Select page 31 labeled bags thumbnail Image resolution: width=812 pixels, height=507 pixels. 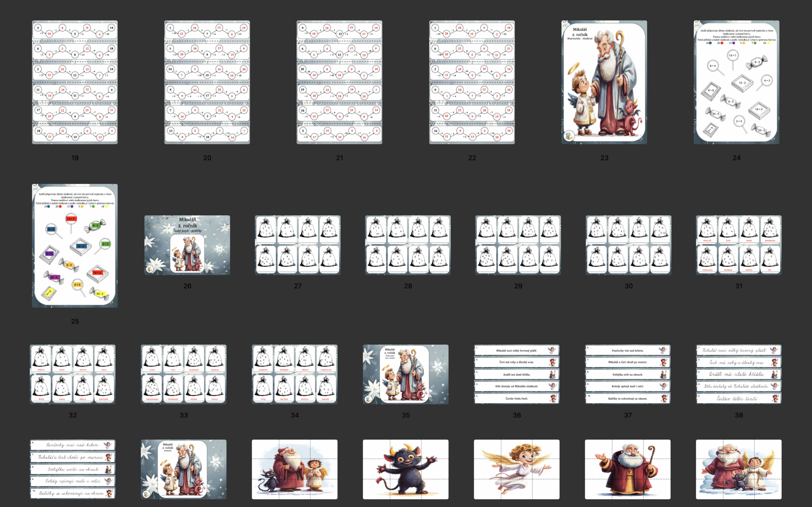739,245
